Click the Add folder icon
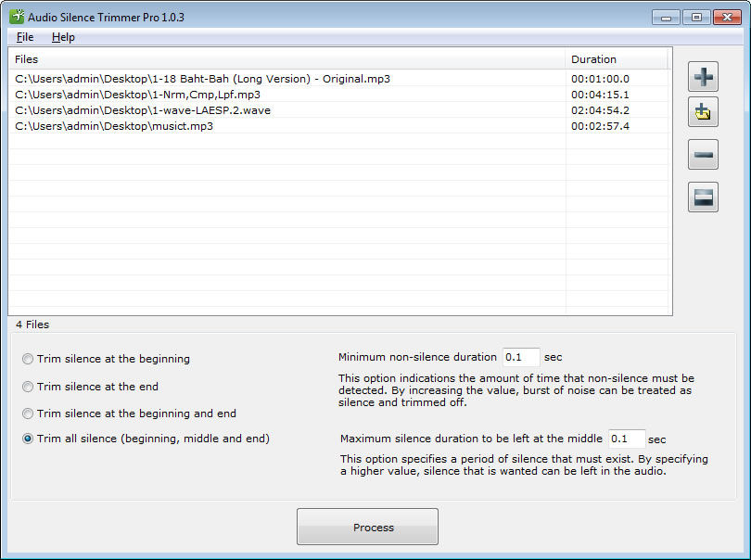 [703, 112]
